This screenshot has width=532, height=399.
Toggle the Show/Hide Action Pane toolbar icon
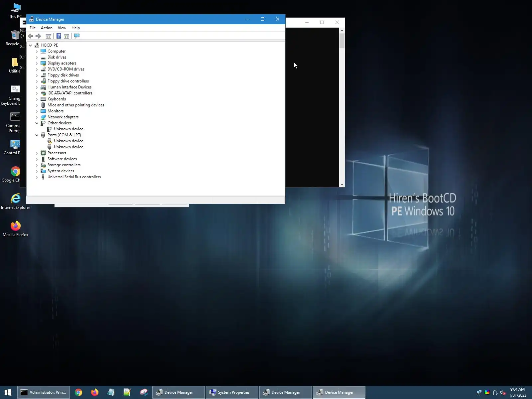click(66, 36)
